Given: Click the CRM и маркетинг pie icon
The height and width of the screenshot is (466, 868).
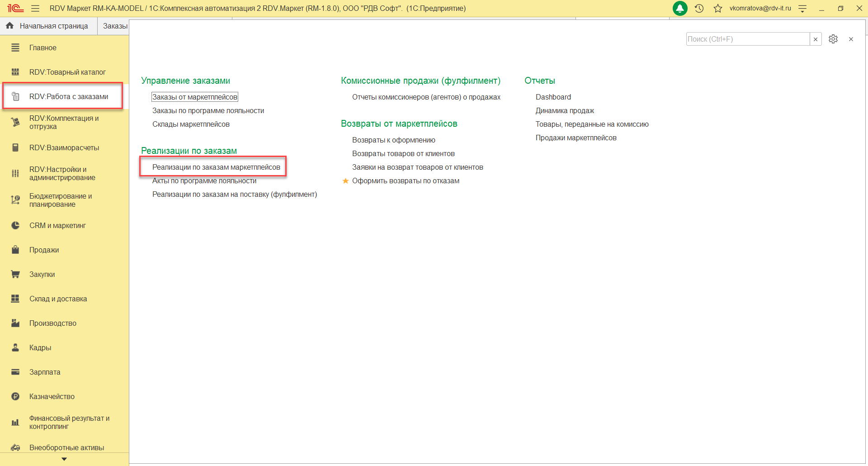Looking at the screenshot, I should 15,225.
